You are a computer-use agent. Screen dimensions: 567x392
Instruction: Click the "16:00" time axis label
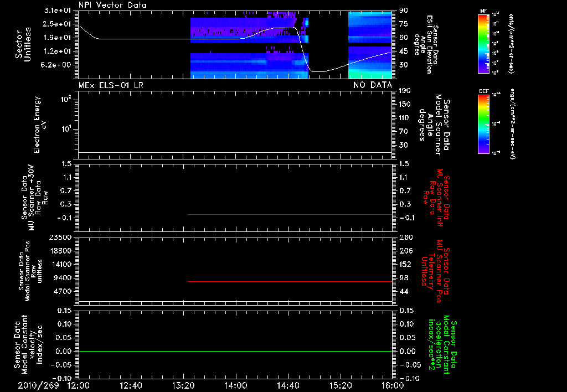point(393,385)
